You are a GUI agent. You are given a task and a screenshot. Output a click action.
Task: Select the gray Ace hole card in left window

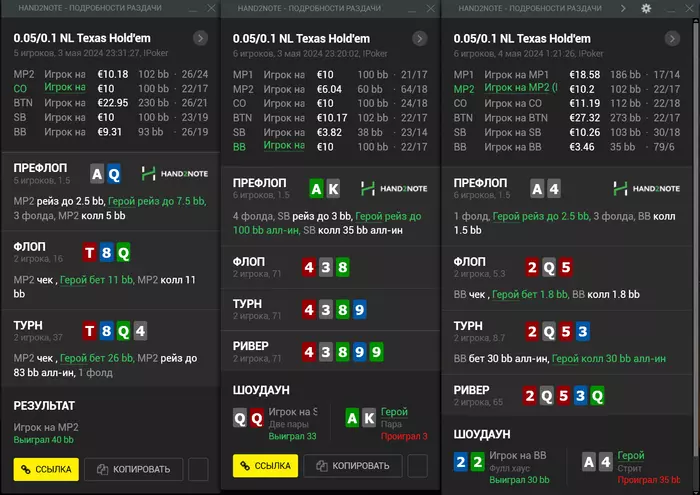(97, 174)
